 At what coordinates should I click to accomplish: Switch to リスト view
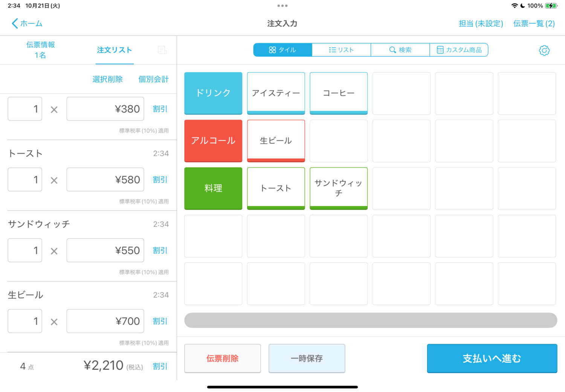pyautogui.click(x=341, y=50)
